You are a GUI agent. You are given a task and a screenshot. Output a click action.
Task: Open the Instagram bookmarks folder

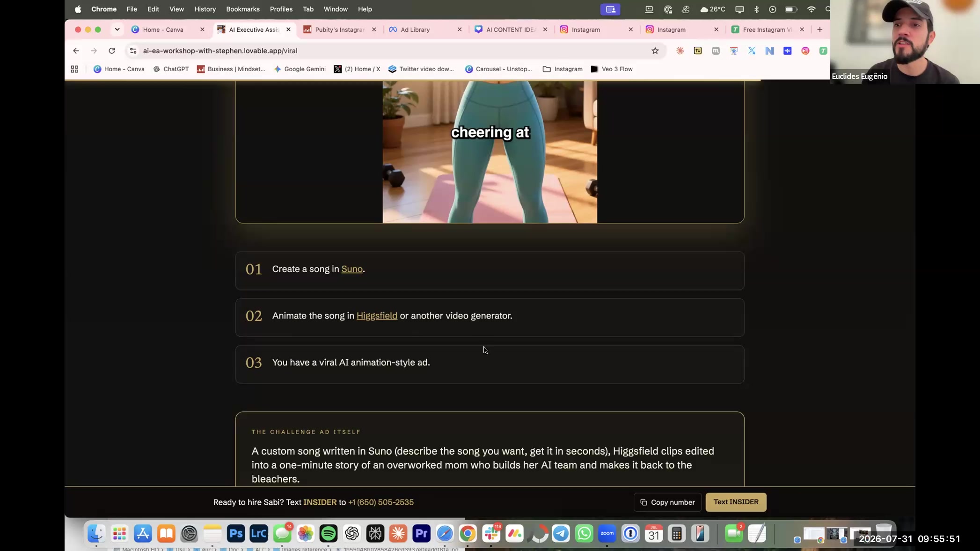pyautogui.click(x=563, y=69)
